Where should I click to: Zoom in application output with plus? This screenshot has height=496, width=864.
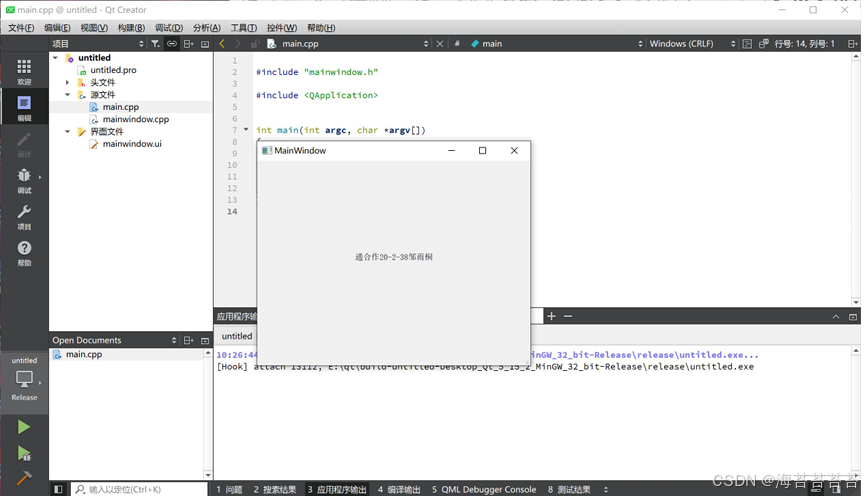coord(552,316)
